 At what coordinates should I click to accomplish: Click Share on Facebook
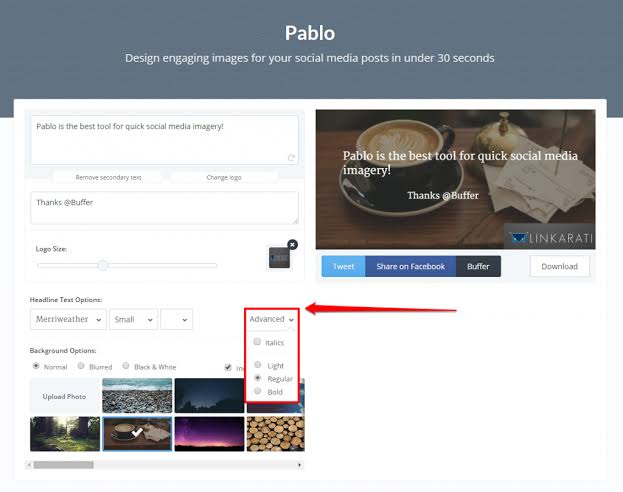[410, 266]
